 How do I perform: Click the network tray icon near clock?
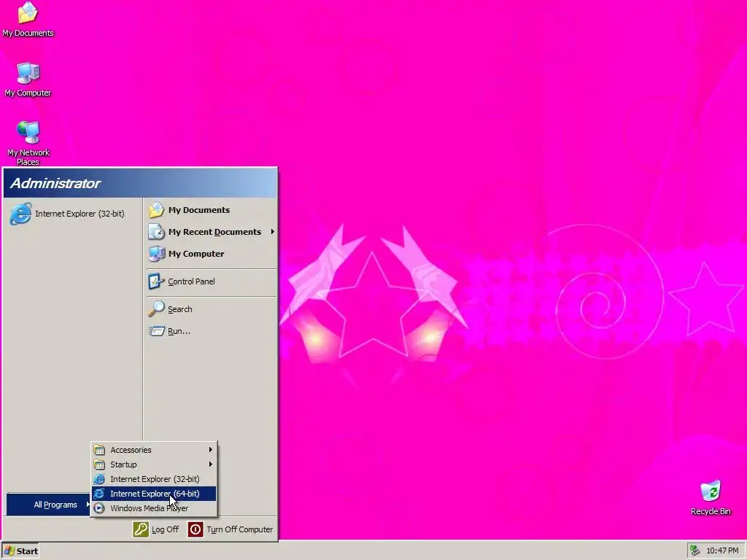click(x=695, y=551)
